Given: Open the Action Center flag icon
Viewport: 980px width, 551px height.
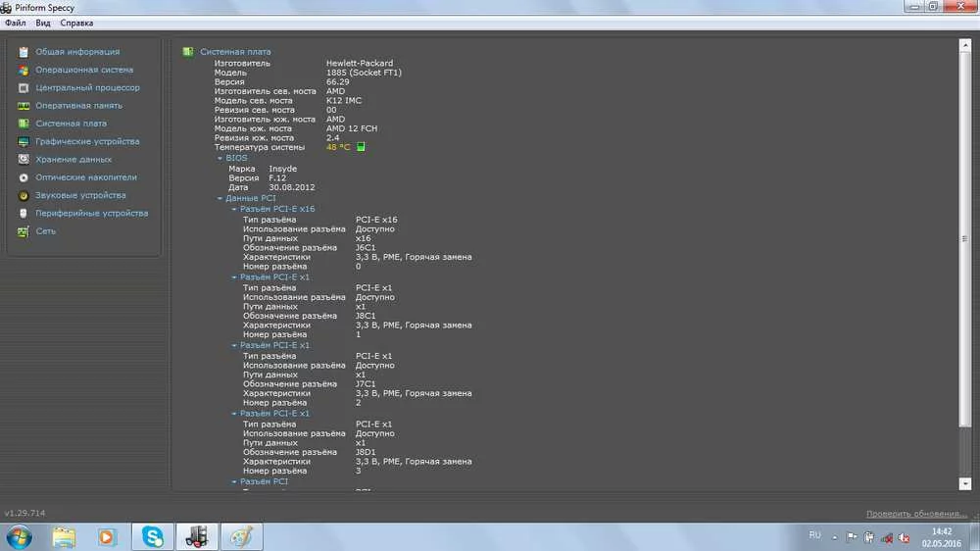Looking at the screenshot, I should pyautogui.click(x=852, y=536).
